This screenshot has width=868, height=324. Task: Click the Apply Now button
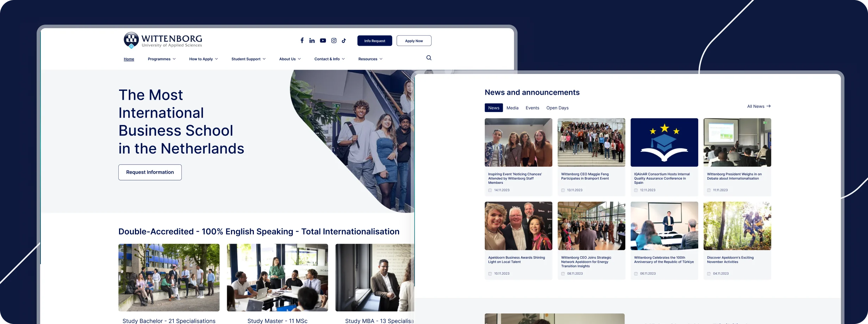[x=414, y=41]
